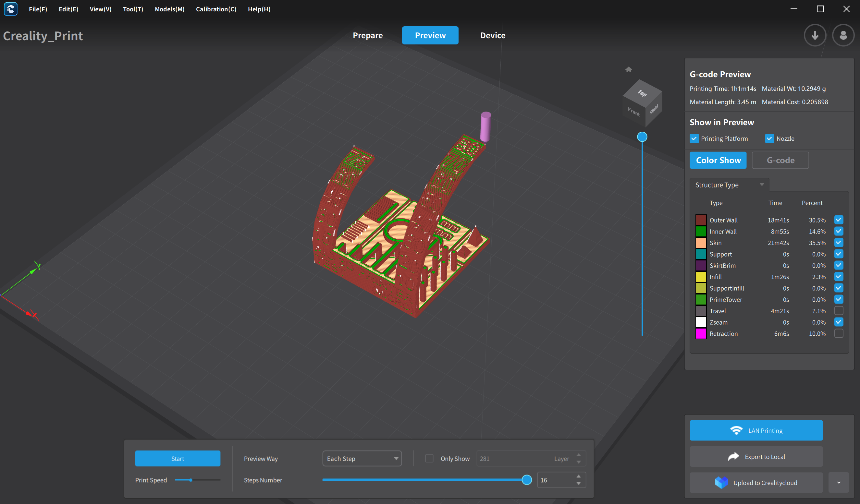Image resolution: width=860 pixels, height=504 pixels.
Task: Reset view with the home icon
Action: click(628, 69)
